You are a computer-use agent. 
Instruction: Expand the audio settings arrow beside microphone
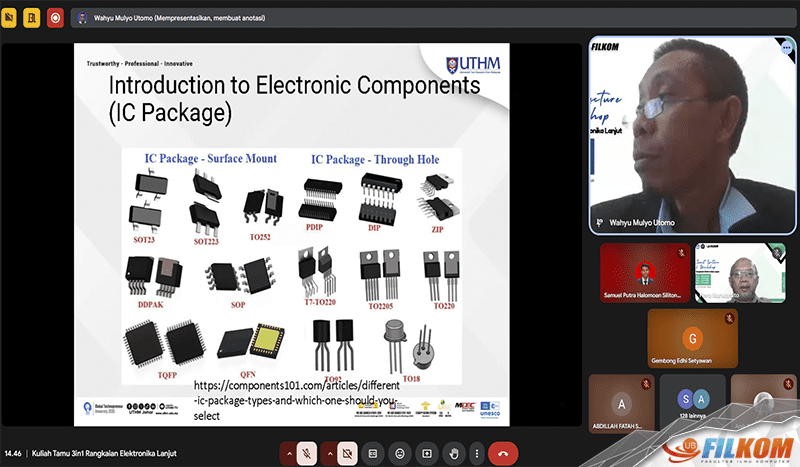289,453
